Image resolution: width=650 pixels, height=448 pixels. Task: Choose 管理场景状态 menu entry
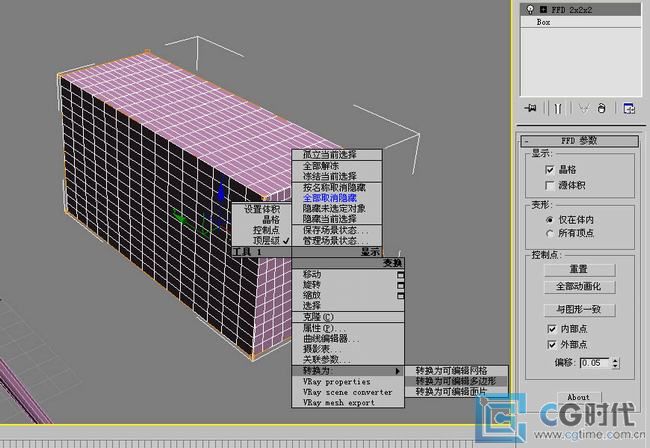coord(337,241)
